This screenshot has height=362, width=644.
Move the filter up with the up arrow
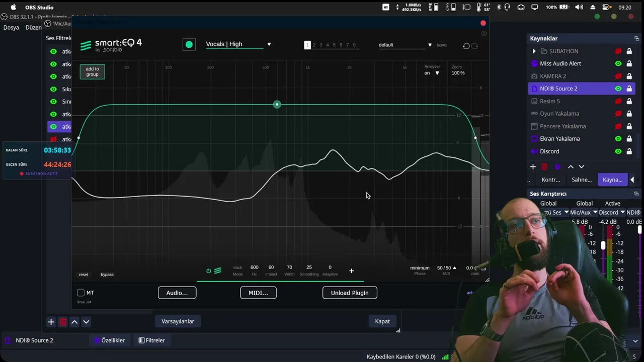point(74,322)
